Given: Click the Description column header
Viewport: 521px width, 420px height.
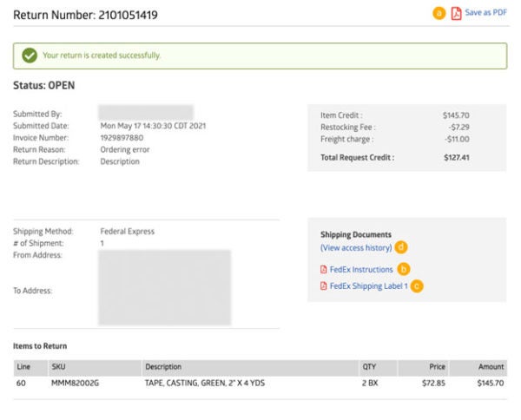Looking at the screenshot, I should click(x=163, y=367).
